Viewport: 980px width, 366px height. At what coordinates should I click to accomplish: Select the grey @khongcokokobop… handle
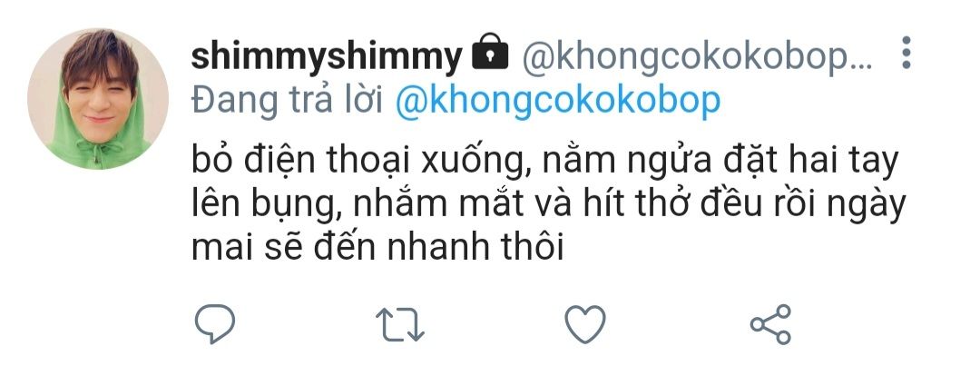(697, 57)
